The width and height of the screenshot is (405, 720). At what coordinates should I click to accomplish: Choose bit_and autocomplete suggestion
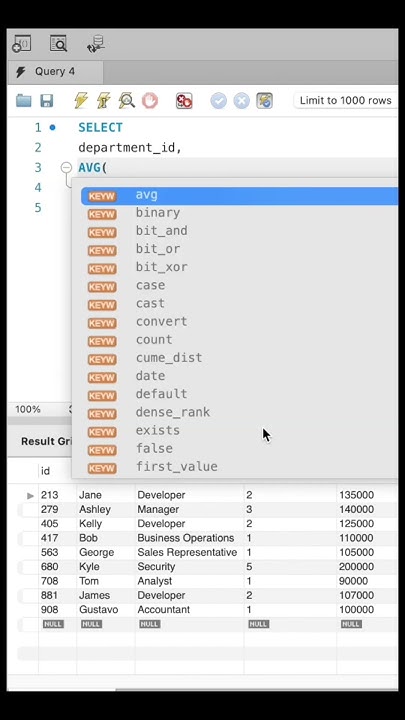[239, 231]
